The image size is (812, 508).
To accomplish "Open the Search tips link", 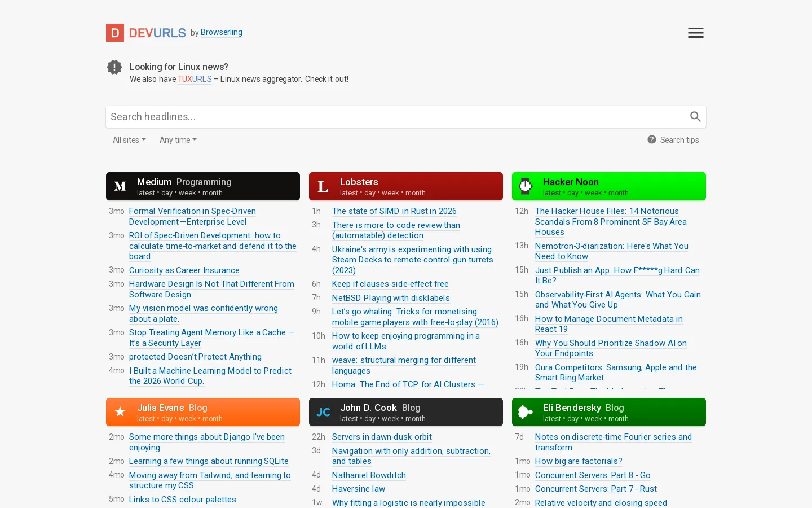I will 679,140.
